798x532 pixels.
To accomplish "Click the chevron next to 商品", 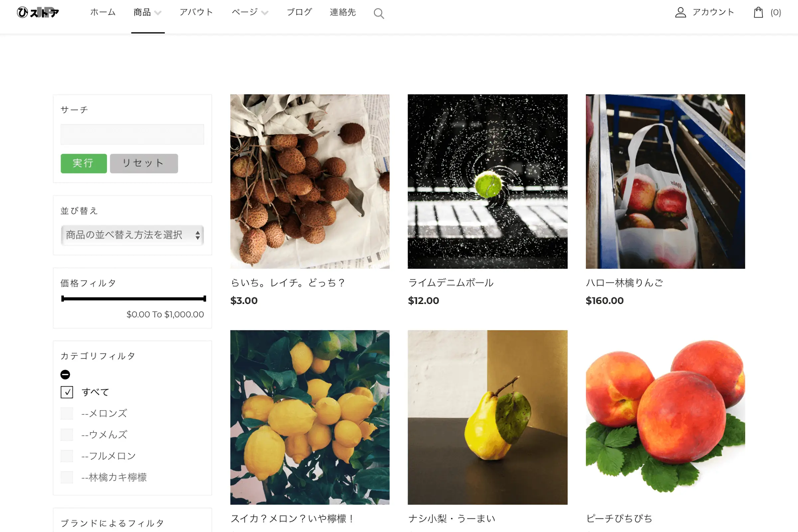I will coord(158,13).
